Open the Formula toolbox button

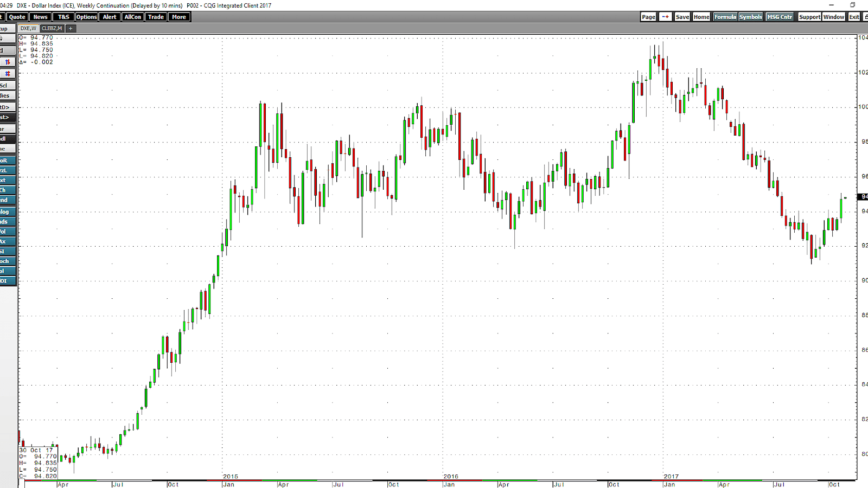725,17
